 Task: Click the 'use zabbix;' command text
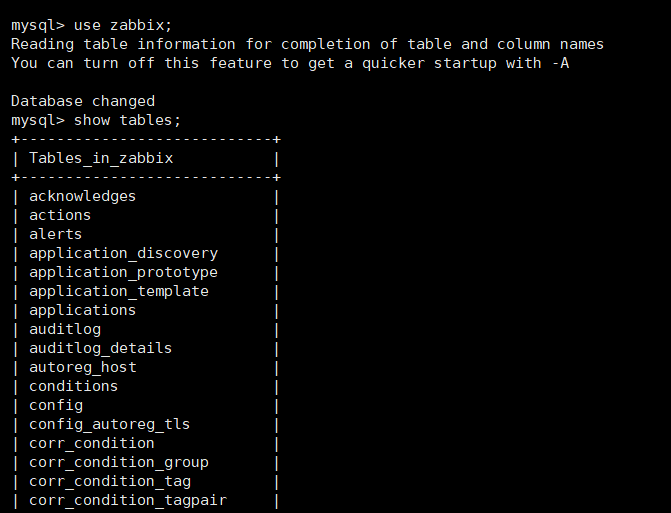click(123, 25)
